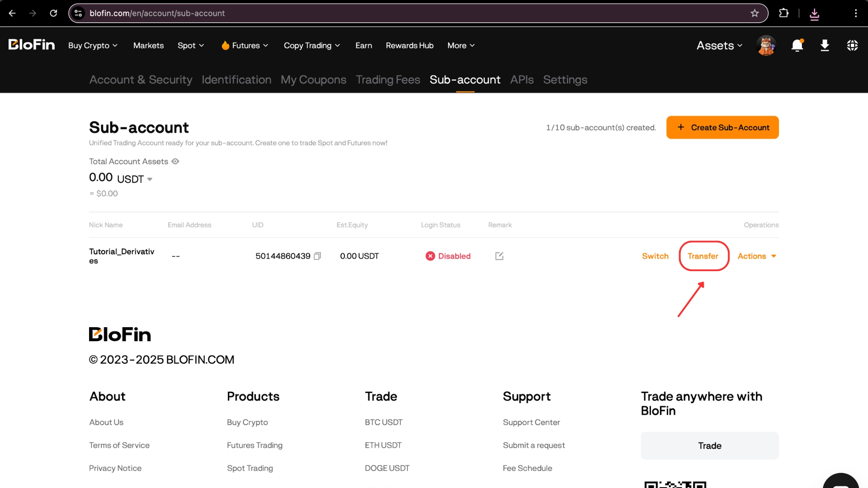Click the Nick Name column header
This screenshot has height=488, width=868.
[x=106, y=225]
